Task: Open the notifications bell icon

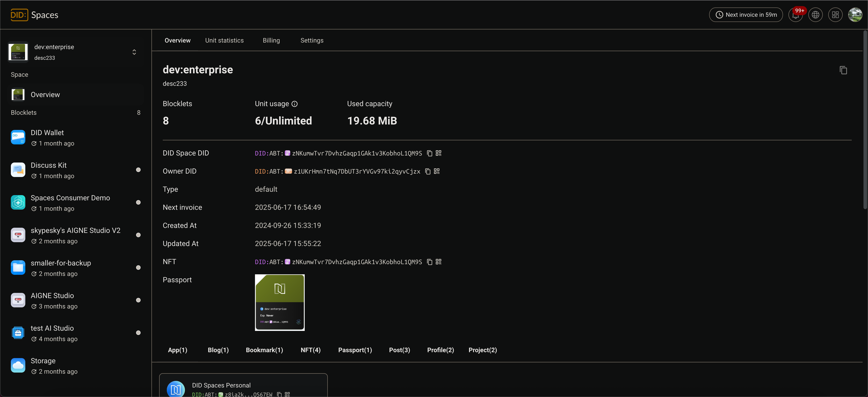Action: pos(795,15)
